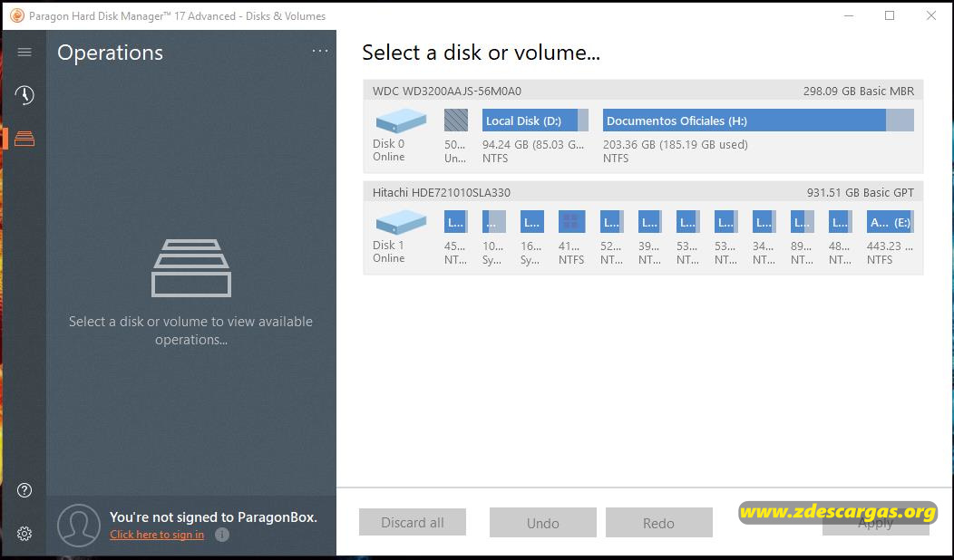The height and width of the screenshot is (560, 954).
Task: Select the Hitachi HDE721010SLA330 disk header
Action: 643,192
